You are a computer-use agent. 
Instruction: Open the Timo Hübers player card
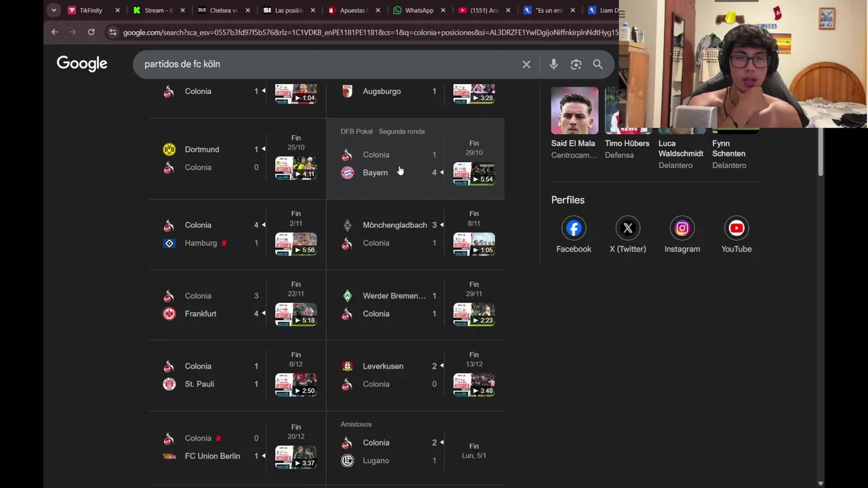[x=627, y=124]
